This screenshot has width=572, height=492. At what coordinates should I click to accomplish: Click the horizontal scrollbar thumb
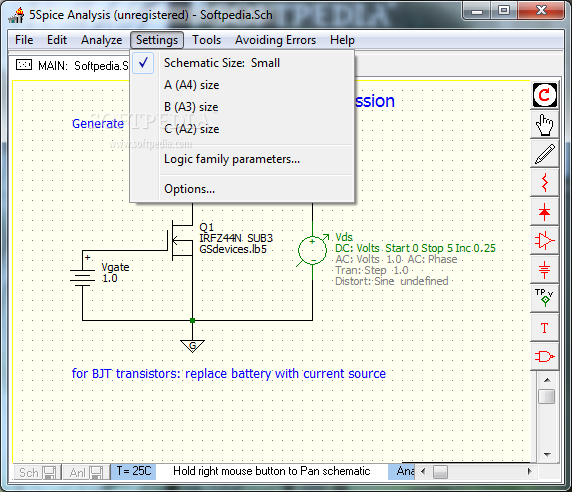[440, 472]
